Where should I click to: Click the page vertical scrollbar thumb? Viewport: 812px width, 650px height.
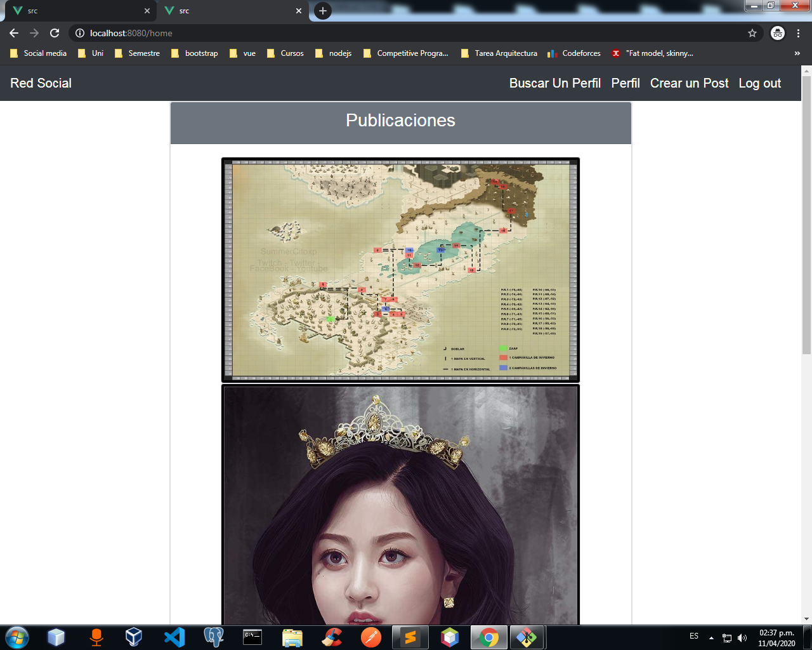coord(806,215)
